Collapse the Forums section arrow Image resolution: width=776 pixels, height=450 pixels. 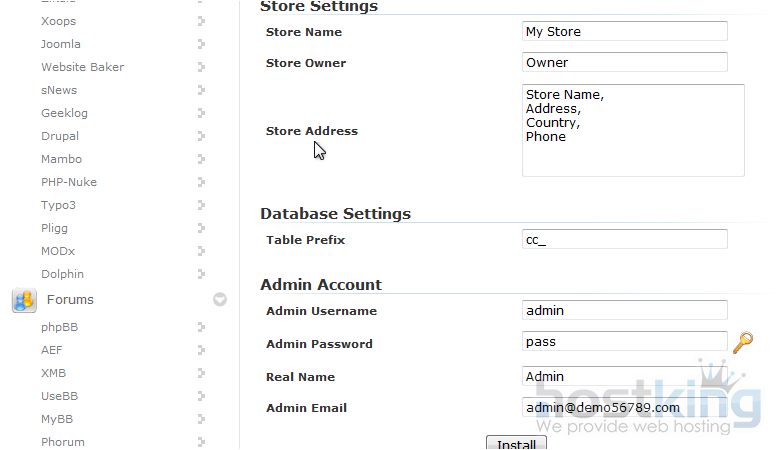click(220, 299)
